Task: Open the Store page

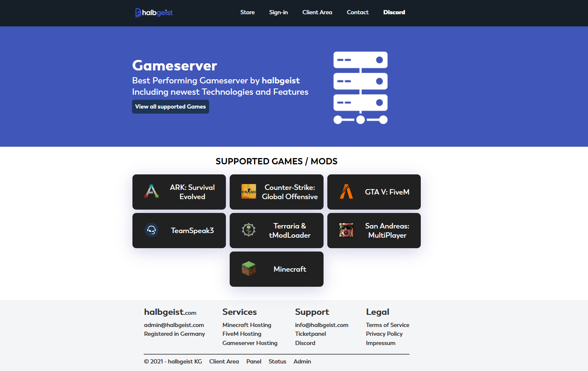Action: [x=247, y=12]
